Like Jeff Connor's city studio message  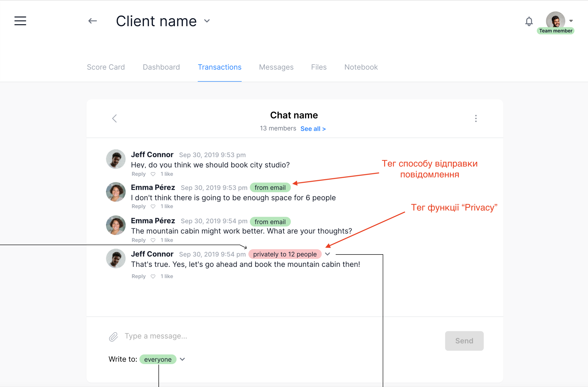pyautogui.click(x=153, y=174)
